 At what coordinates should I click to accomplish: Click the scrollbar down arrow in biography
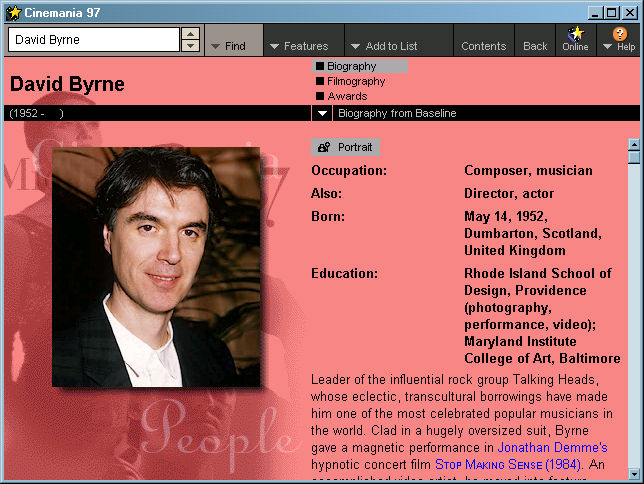633,474
